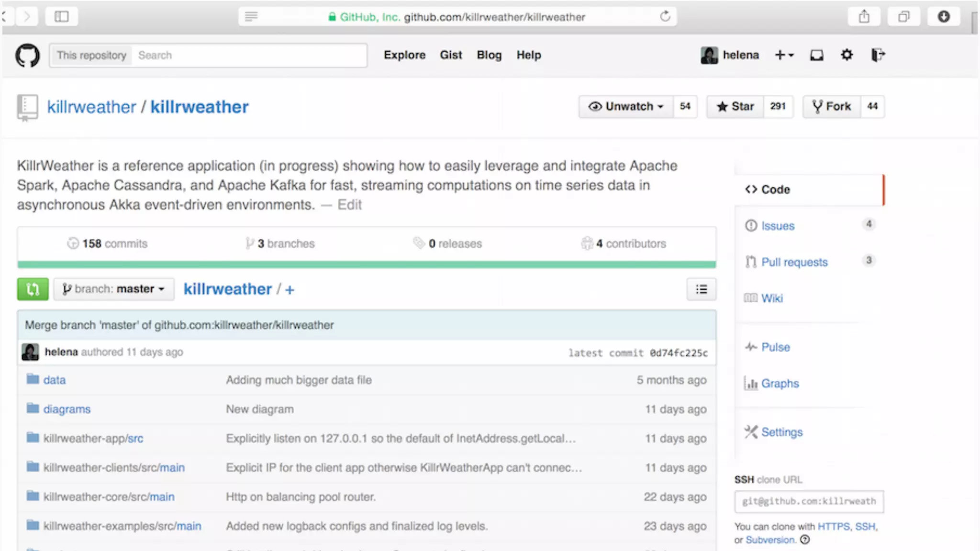Click the data folder icon
The image size is (980, 551).
[x=33, y=379]
